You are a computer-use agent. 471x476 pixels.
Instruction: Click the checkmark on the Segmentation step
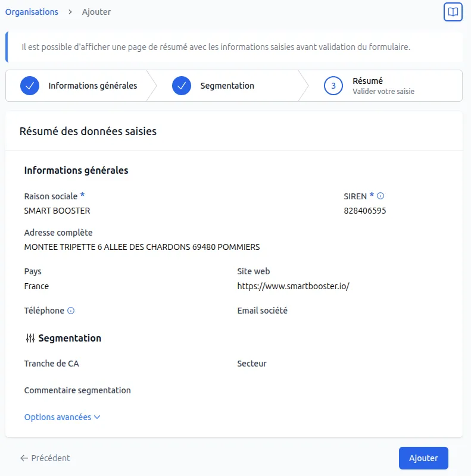tap(180, 85)
